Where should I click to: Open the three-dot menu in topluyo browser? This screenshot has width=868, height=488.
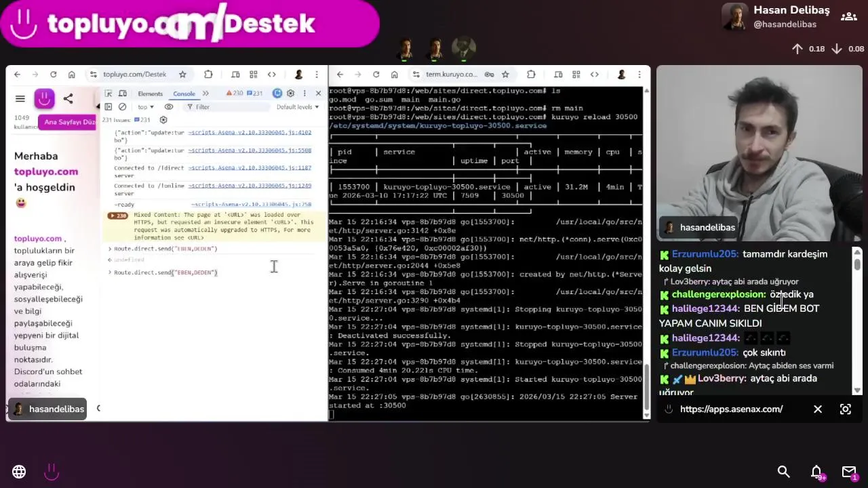tap(317, 75)
